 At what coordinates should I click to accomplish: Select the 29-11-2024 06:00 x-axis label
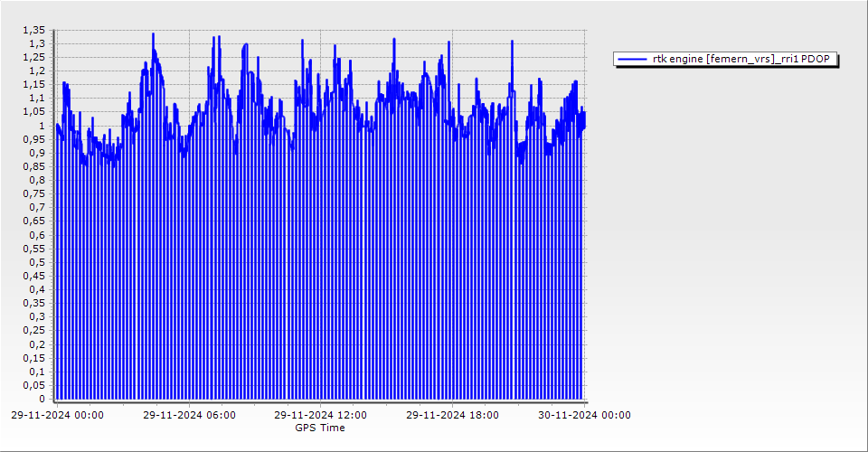(189, 416)
